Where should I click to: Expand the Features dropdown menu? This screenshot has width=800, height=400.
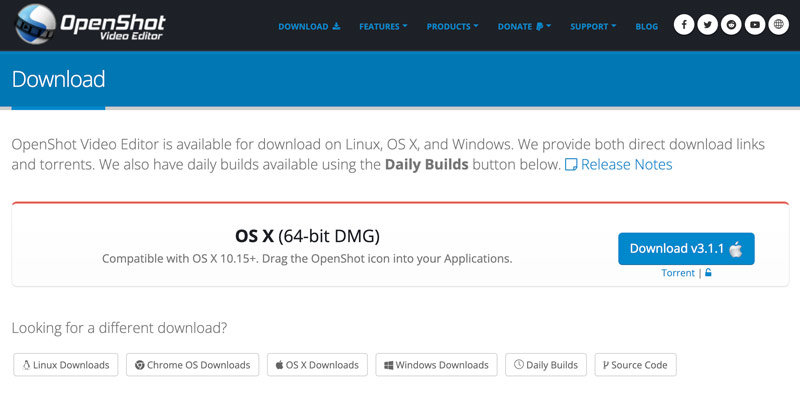pyautogui.click(x=383, y=26)
